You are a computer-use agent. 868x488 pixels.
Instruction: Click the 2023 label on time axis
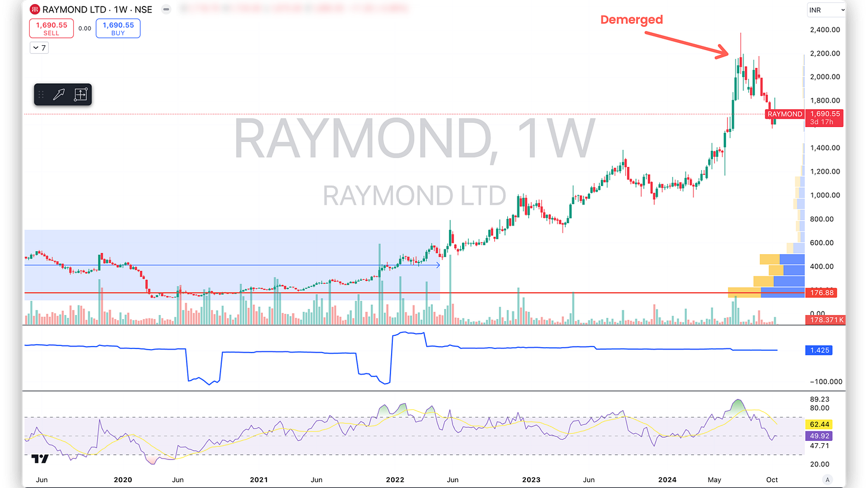tap(531, 480)
